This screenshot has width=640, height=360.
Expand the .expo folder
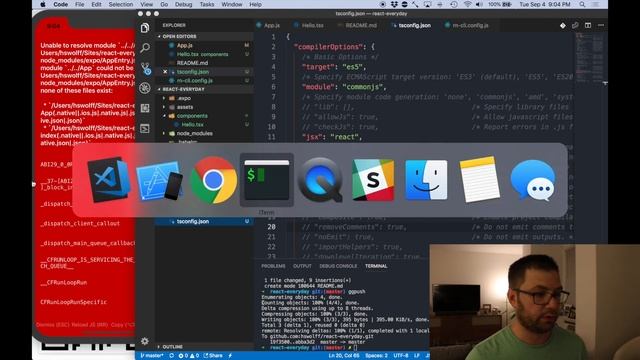[164, 98]
